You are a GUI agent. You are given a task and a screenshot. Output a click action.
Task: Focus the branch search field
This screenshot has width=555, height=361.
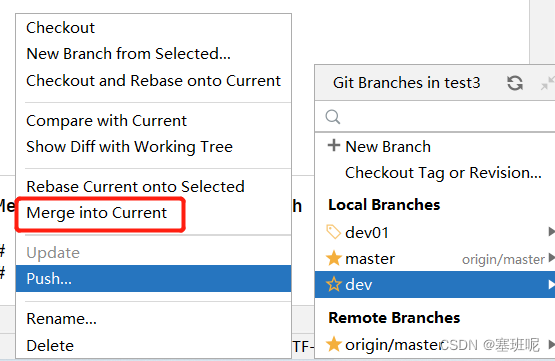click(435, 116)
